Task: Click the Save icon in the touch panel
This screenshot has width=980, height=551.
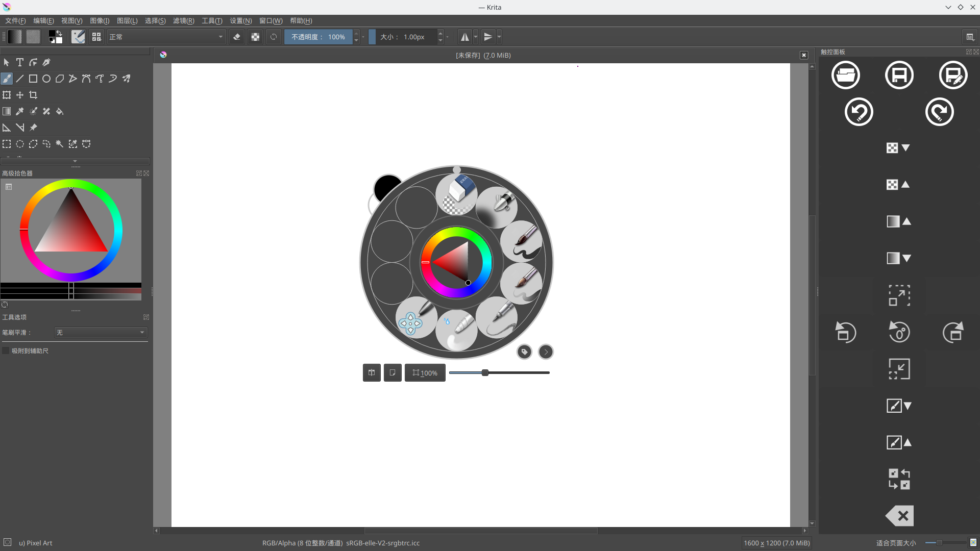Action: point(899,75)
